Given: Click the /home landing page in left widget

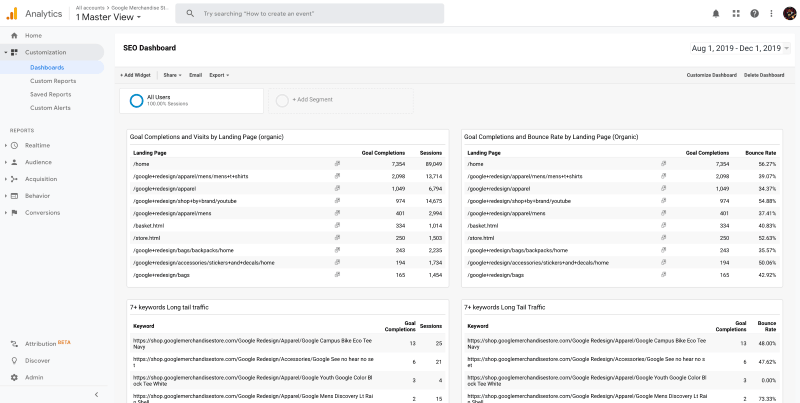Looking at the screenshot, I should coord(140,164).
